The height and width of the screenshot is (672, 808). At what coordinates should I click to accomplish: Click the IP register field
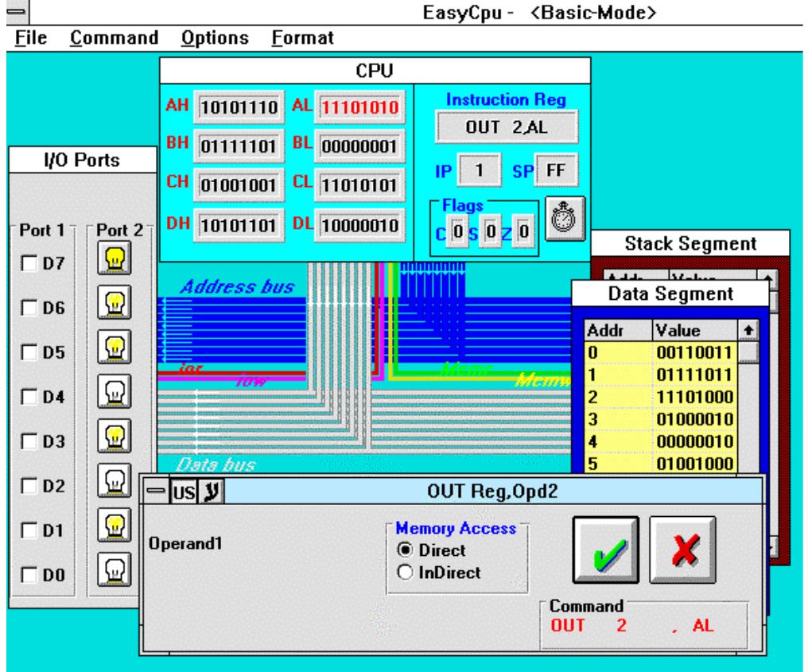480,170
